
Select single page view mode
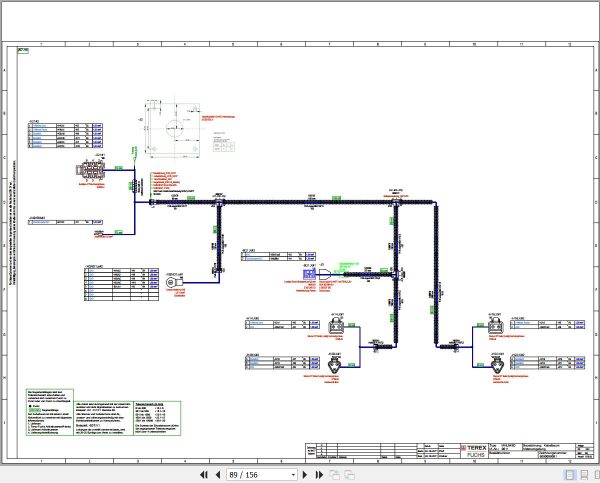(x=570, y=475)
